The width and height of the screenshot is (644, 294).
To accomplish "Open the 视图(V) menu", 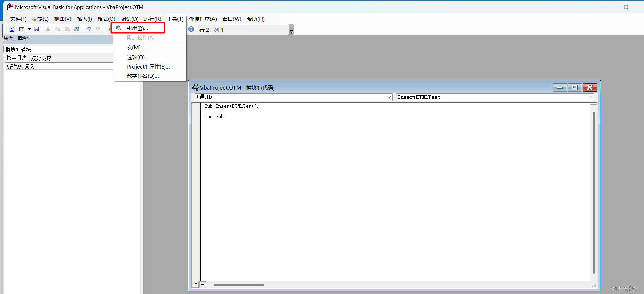I will click(x=63, y=19).
